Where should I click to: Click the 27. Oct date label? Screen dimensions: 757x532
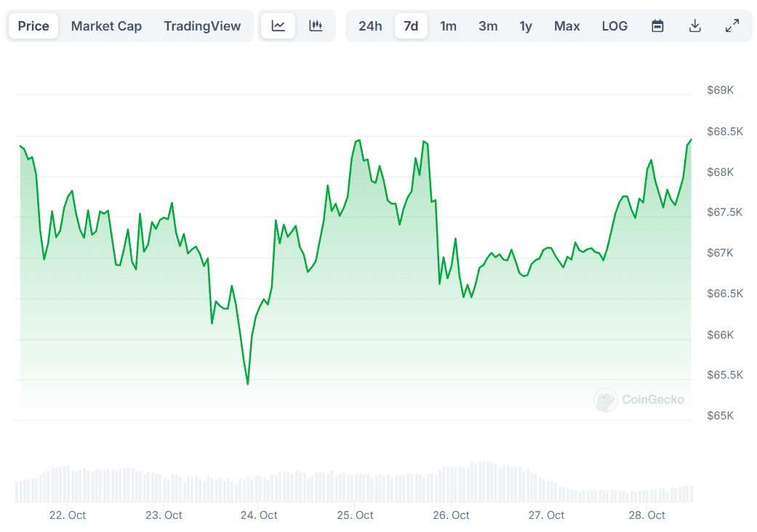click(x=546, y=515)
